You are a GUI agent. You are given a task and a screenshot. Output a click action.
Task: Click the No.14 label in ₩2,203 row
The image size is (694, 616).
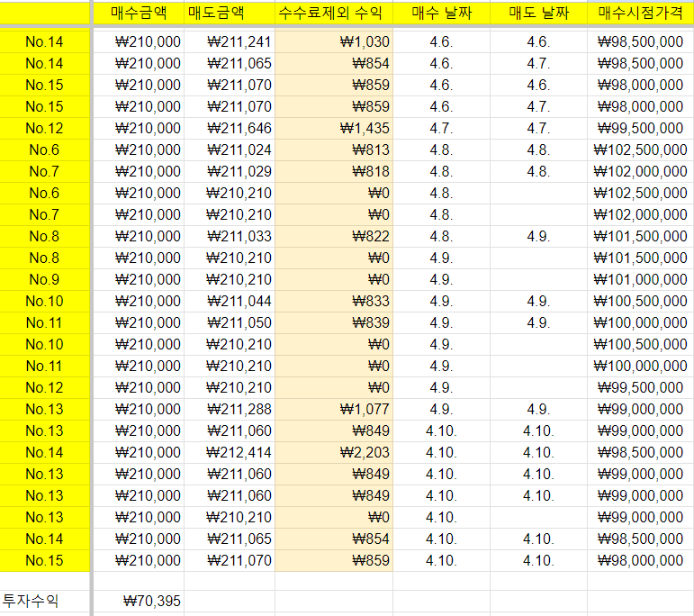tap(44, 453)
